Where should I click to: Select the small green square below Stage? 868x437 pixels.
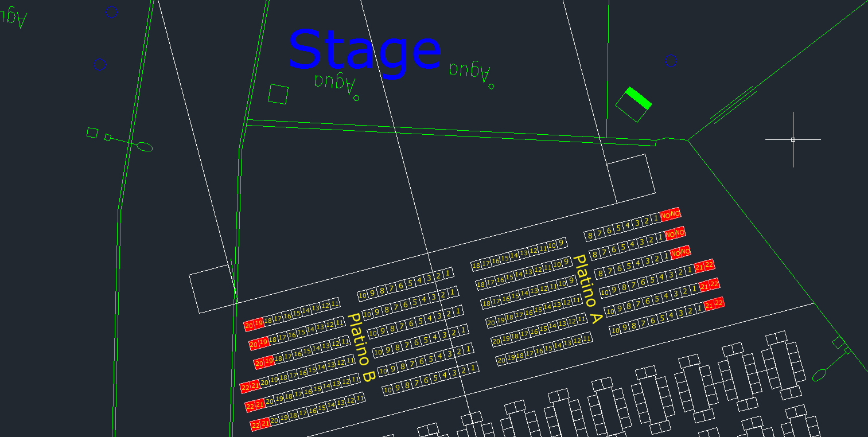click(x=278, y=94)
